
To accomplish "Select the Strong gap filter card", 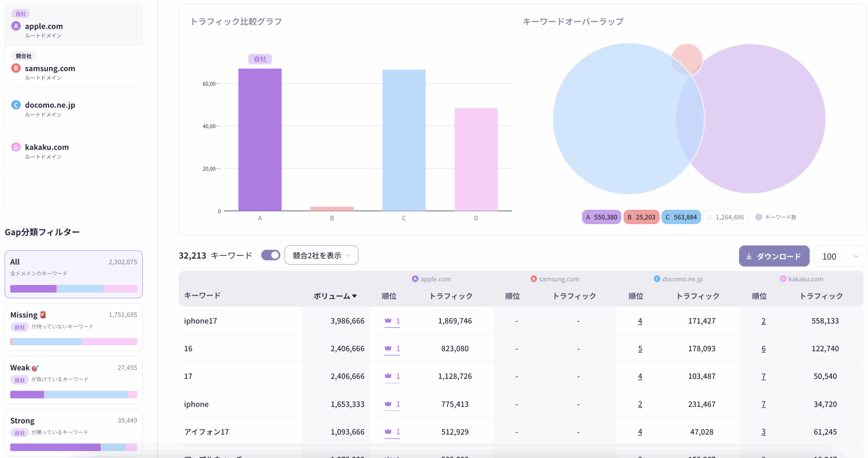I will pos(73,432).
